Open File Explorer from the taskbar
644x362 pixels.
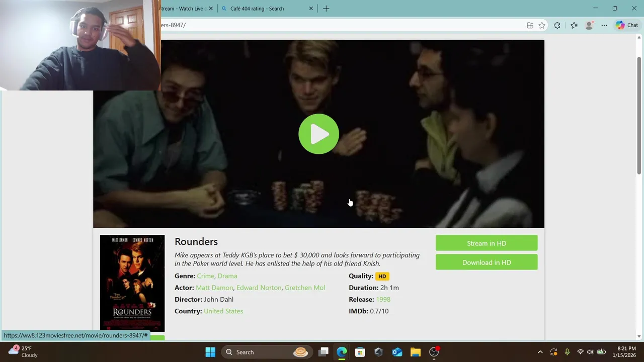click(x=415, y=352)
